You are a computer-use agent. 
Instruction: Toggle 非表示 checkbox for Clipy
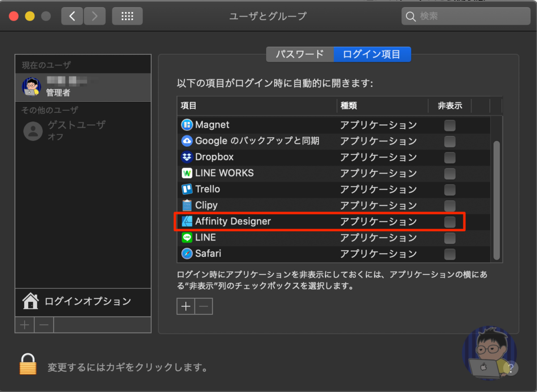point(450,206)
